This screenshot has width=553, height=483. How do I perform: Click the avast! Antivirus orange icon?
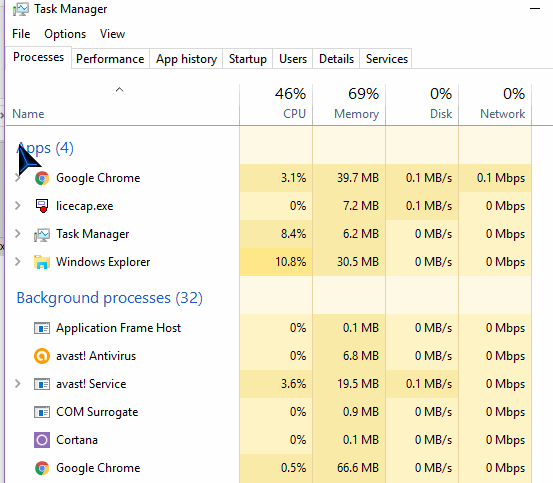[x=42, y=356]
